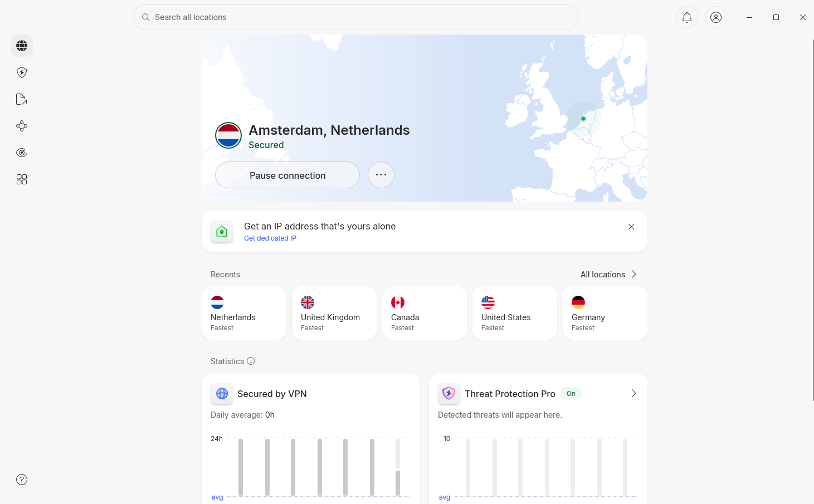This screenshot has width=814, height=504.
Task: Click the vertical scrollbar on right edge
Action: (813, 220)
